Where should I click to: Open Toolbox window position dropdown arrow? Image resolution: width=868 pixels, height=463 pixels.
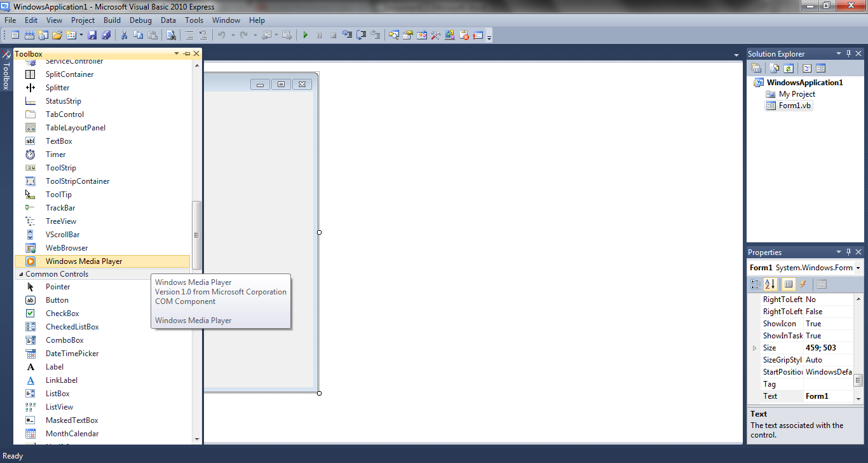[177, 54]
